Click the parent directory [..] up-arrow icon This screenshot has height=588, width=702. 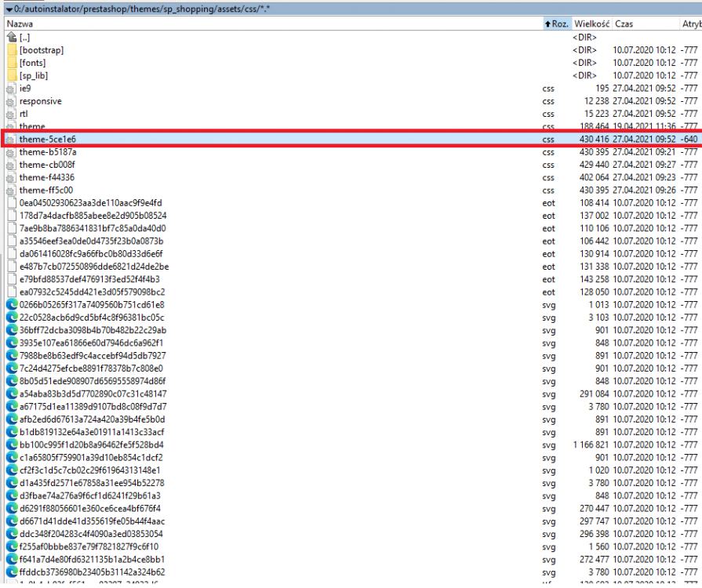(12, 37)
